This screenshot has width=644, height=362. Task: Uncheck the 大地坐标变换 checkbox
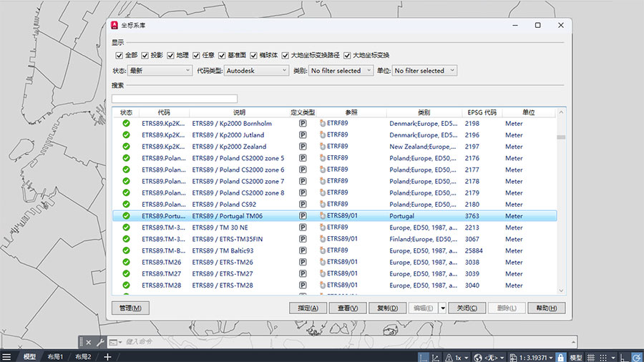[x=347, y=55]
